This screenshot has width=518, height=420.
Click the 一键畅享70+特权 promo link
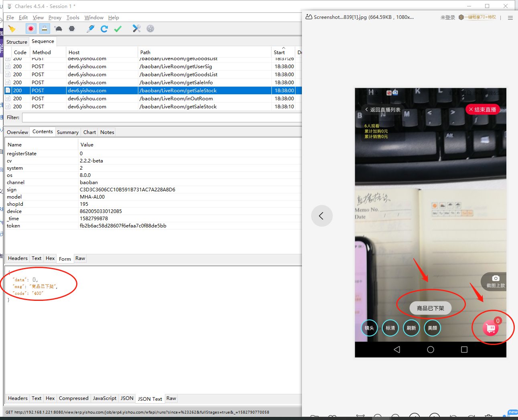[478, 17]
